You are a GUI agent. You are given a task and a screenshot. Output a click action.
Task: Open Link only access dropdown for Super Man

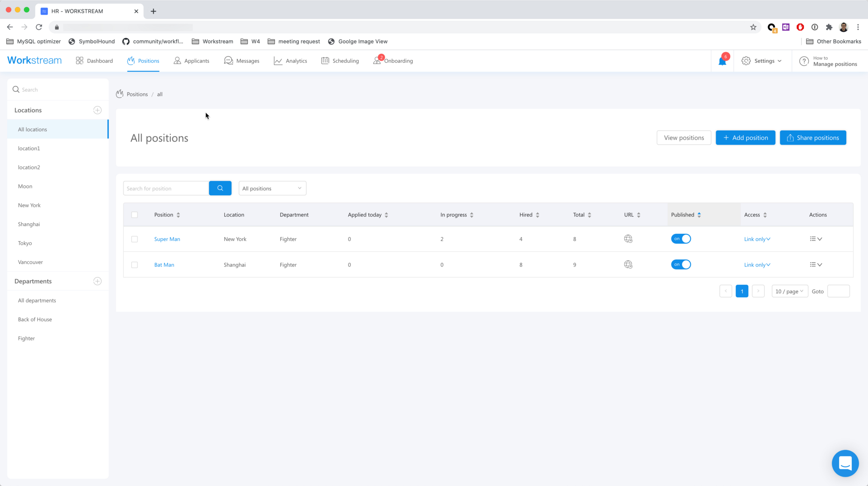tap(757, 239)
